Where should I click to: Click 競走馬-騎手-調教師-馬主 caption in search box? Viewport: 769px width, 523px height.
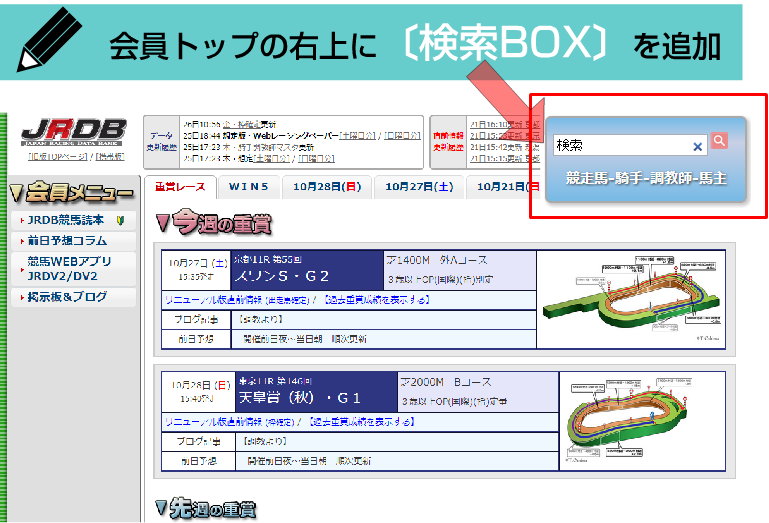click(x=646, y=178)
